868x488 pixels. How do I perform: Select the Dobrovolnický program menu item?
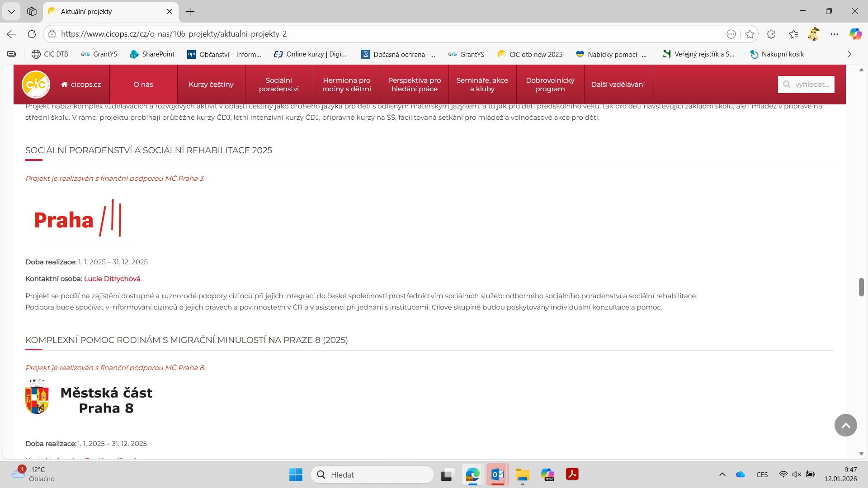pos(550,84)
